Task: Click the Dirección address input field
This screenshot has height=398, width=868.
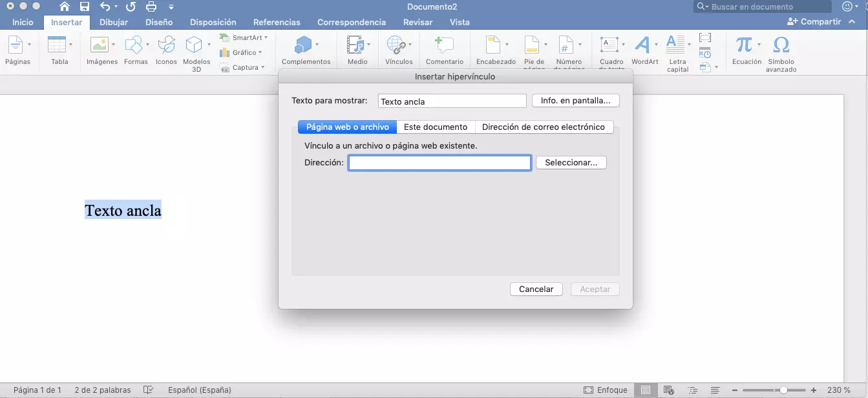Action: (439, 163)
